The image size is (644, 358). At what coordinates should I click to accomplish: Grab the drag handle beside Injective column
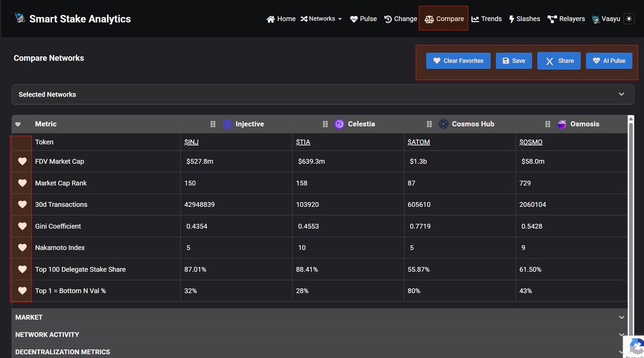(x=213, y=124)
